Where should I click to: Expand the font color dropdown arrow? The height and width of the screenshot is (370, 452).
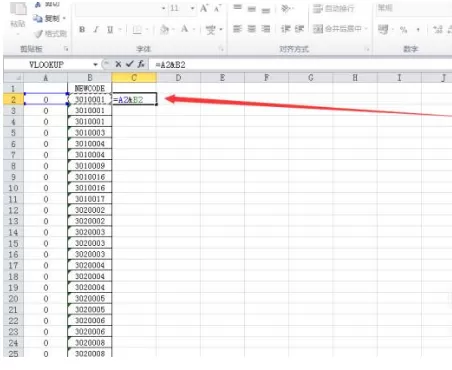(194, 30)
